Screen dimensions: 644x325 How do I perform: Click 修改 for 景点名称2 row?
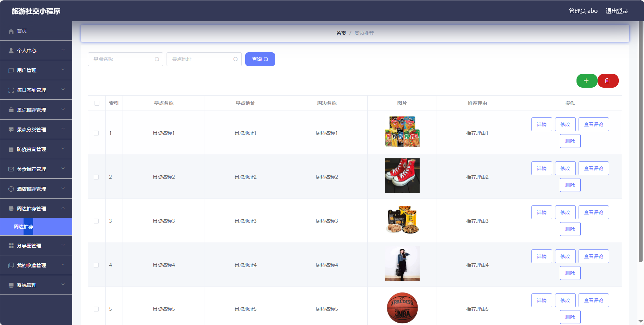565,168
